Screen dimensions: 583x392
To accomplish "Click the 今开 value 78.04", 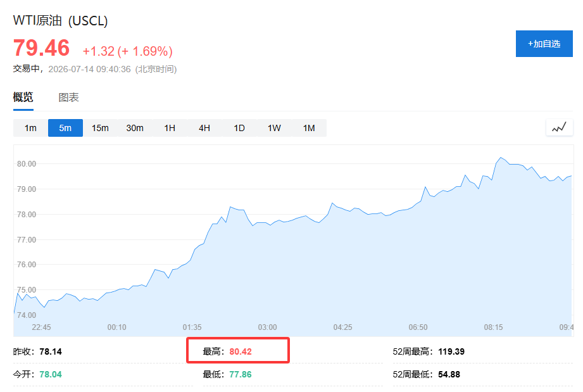I will 51,374.
